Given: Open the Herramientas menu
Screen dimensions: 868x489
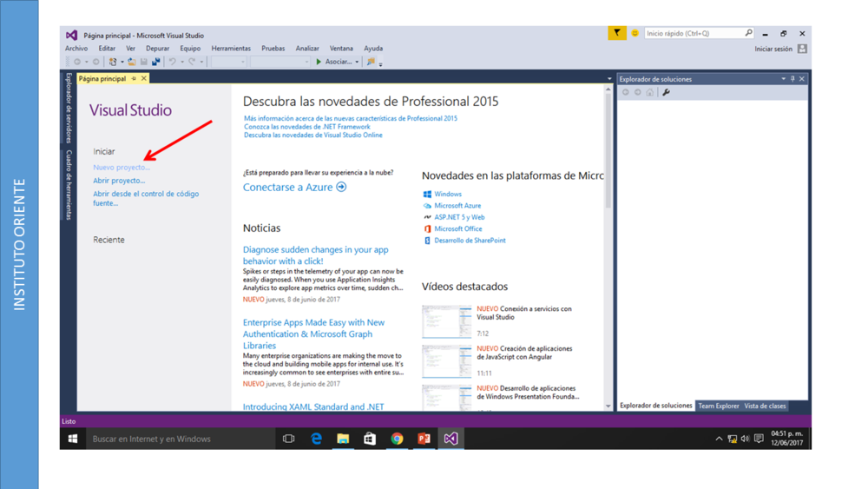Looking at the screenshot, I should coord(231,49).
